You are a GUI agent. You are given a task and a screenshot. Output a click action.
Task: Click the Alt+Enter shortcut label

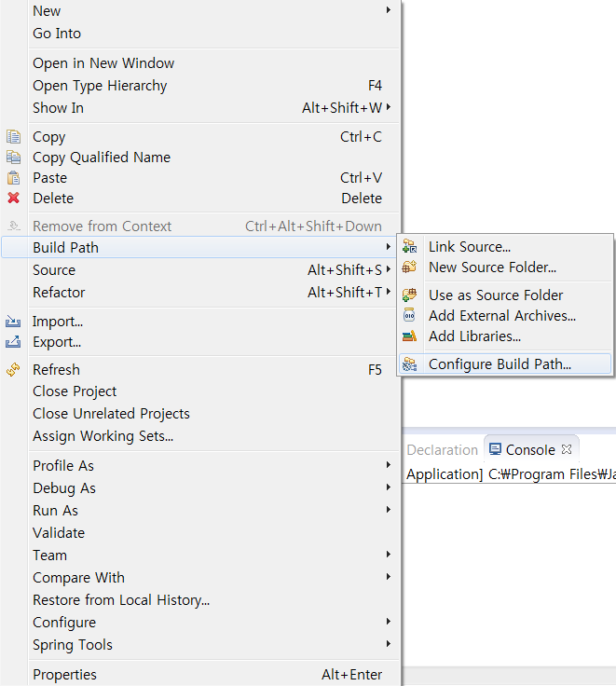(x=351, y=675)
